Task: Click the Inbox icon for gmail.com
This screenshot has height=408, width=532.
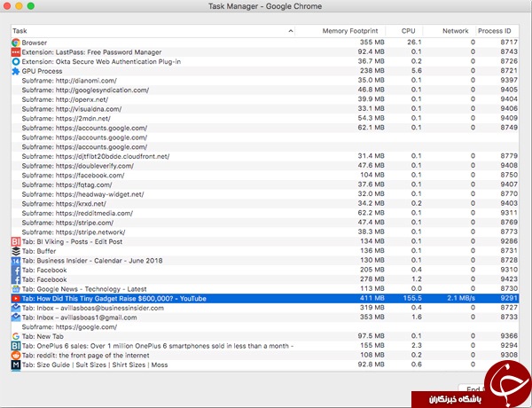Action: 16,318
